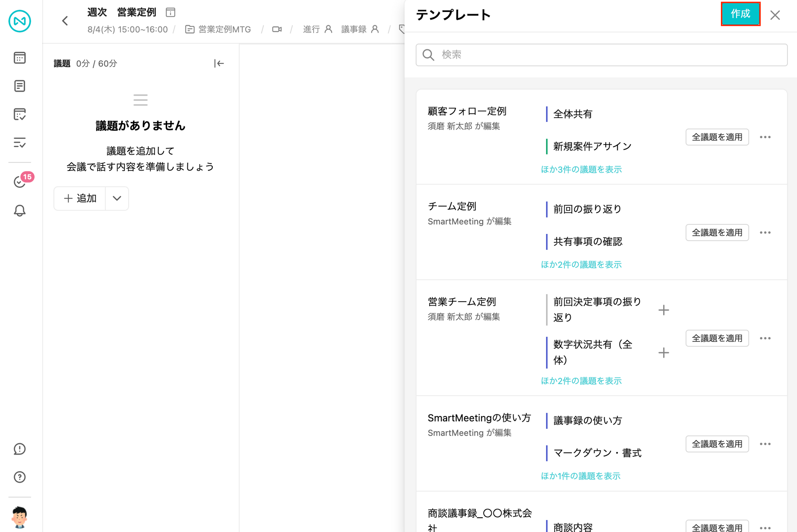Click the magnifier search icon

(428, 55)
